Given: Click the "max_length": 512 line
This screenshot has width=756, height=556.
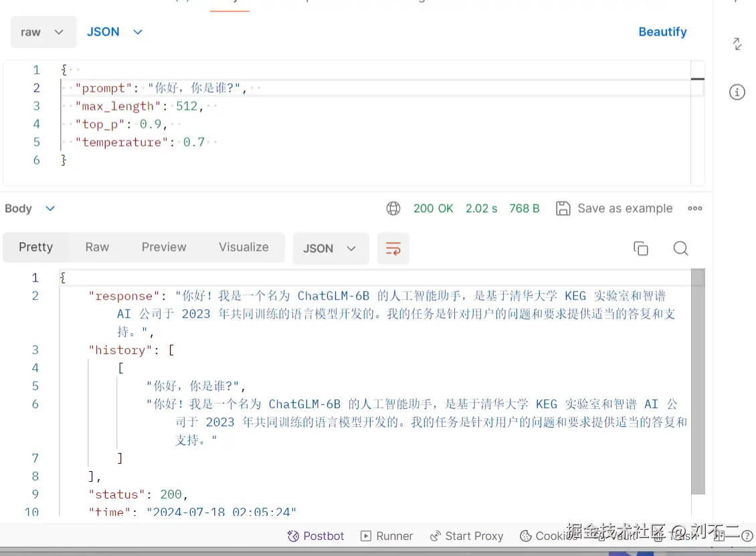Looking at the screenshot, I should (x=139, y=106).
